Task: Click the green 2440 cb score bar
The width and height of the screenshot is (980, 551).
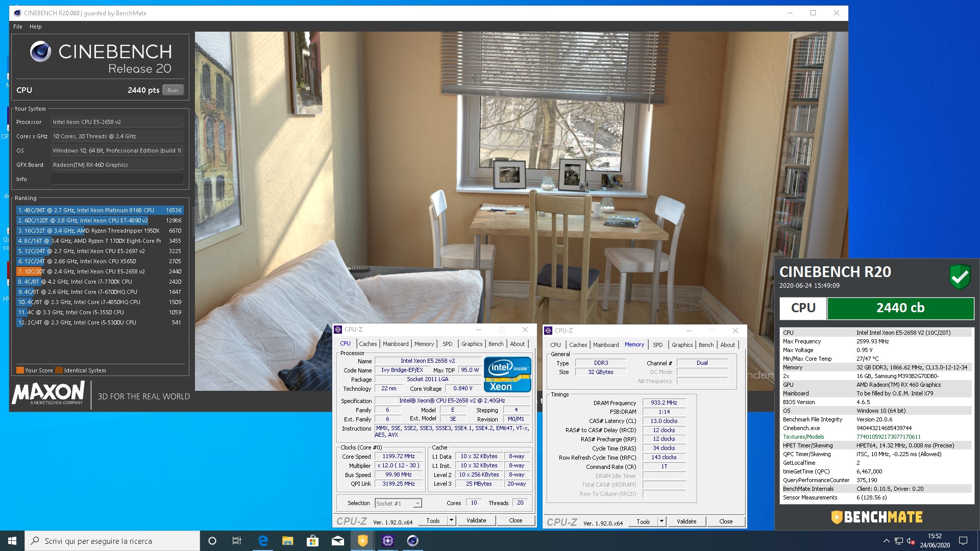Action: pos(900,308)
